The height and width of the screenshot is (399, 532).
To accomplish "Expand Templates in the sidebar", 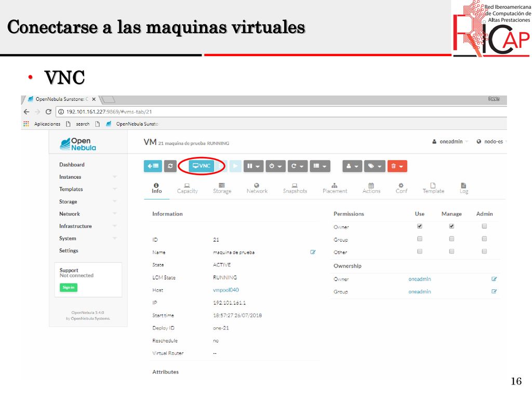I will [x=87, y=189].
